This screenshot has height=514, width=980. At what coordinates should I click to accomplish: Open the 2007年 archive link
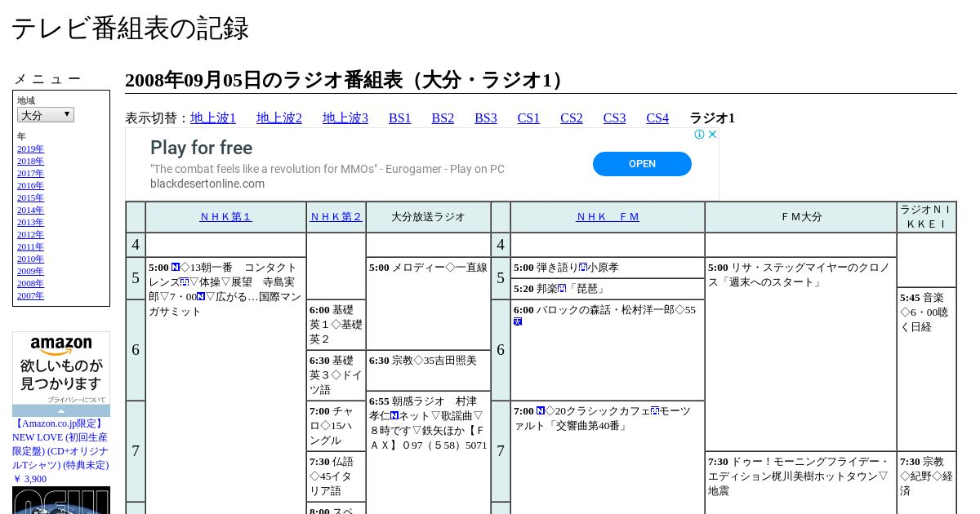point(30,296)
